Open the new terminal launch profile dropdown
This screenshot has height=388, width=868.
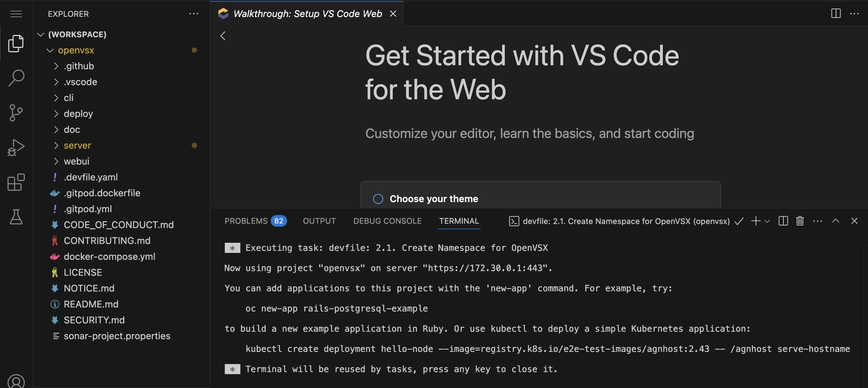767,221
